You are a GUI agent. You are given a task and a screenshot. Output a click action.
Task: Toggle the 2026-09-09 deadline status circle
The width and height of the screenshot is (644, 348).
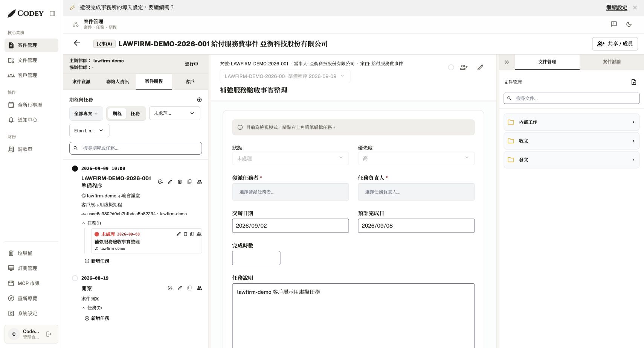(x=75, y=169)
